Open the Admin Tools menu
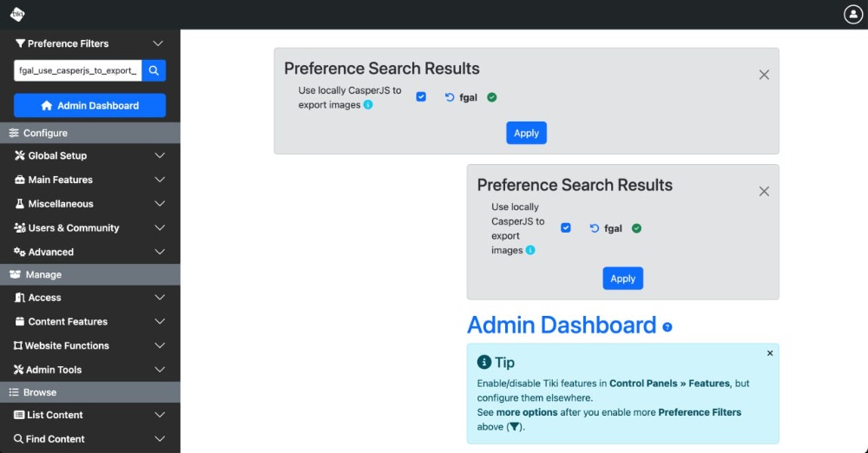The width and height of the screenshot is (868, 453). 89,370
